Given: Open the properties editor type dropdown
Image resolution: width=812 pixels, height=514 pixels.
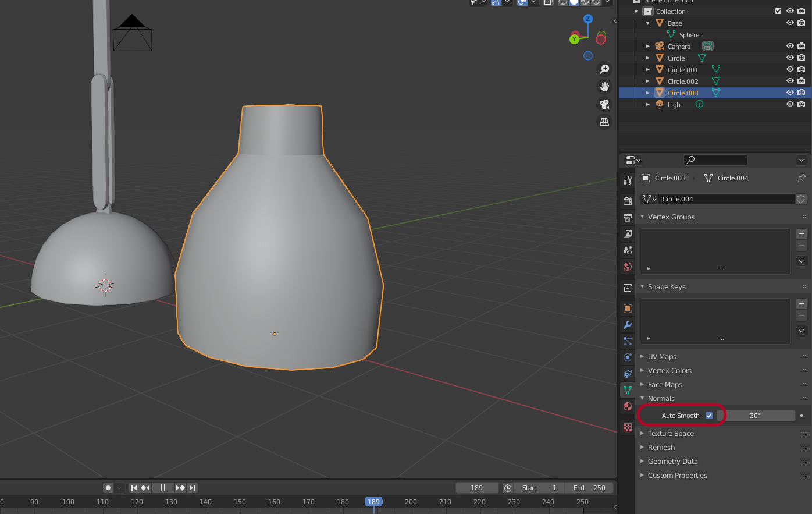Looking at the screenshot, I should (633, 160).
